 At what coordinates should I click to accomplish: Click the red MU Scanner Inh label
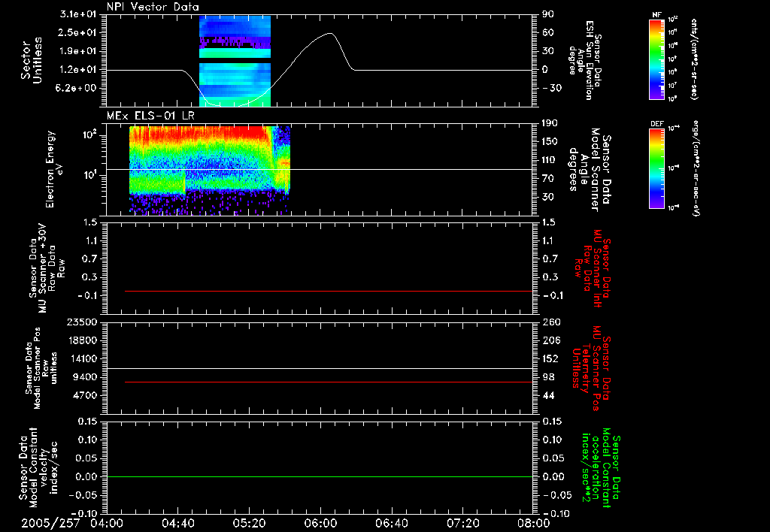593,268
